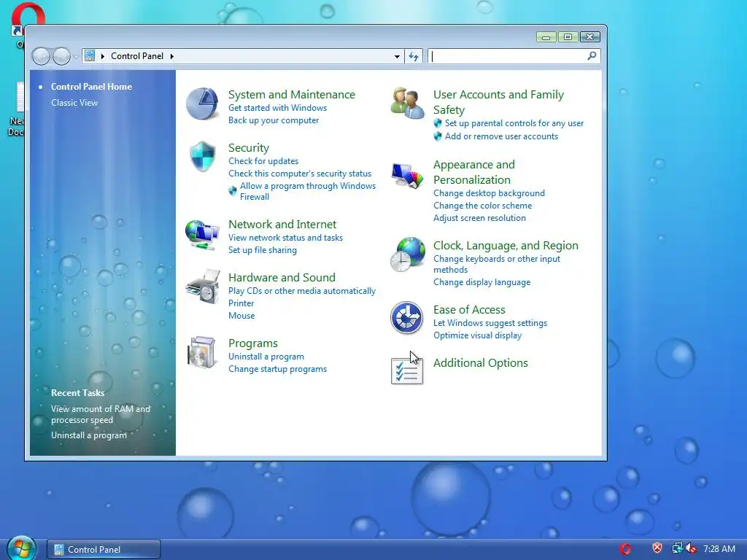Click the red security shield tray icon

tap(657, 548)
